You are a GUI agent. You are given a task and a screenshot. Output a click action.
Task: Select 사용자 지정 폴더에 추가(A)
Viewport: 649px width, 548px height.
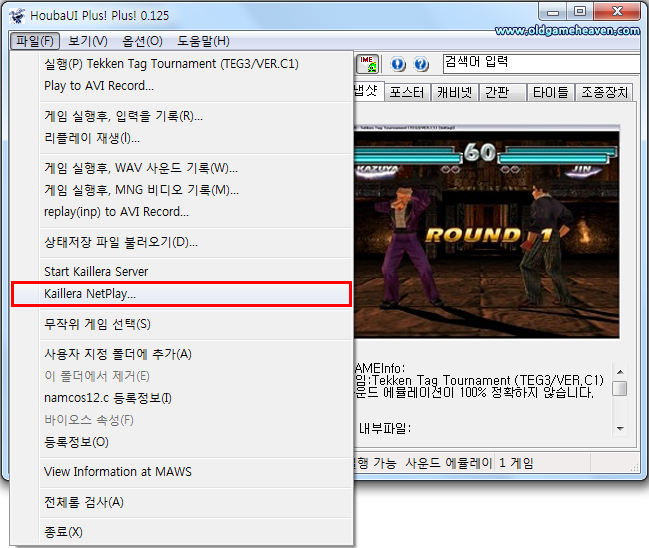[181, 354]
